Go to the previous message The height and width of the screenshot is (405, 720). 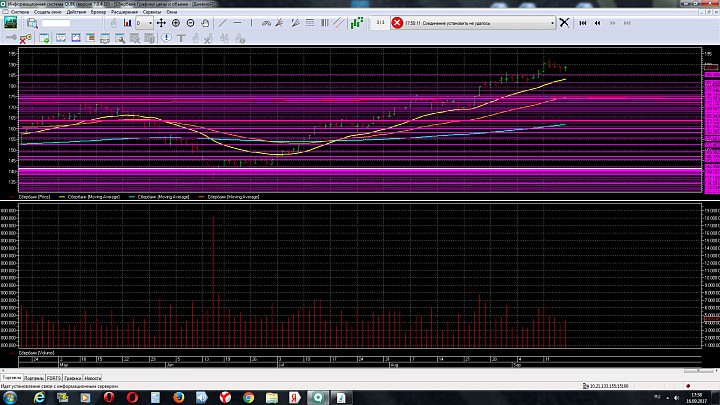click(x=597, y=23)
